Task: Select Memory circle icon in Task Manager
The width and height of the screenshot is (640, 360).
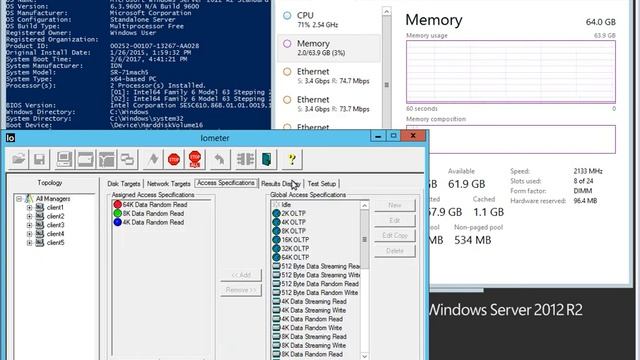Action: [x=287, y=44]
